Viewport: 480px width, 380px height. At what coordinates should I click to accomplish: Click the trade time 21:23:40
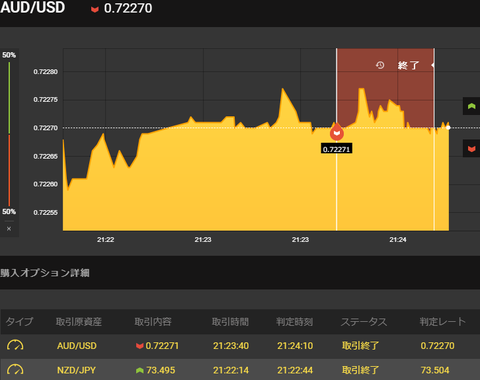pos(231,346)
